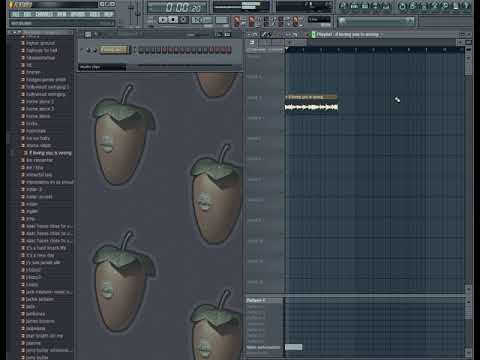Show the browser via the top shortcut icon
Image resolution: width=480 pixels, height=360 pixels.
click(376, 6)
